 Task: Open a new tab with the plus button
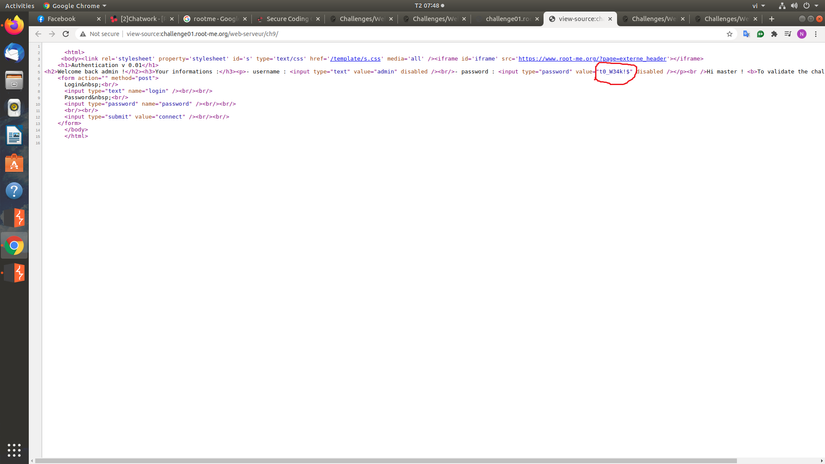[771, 18]
